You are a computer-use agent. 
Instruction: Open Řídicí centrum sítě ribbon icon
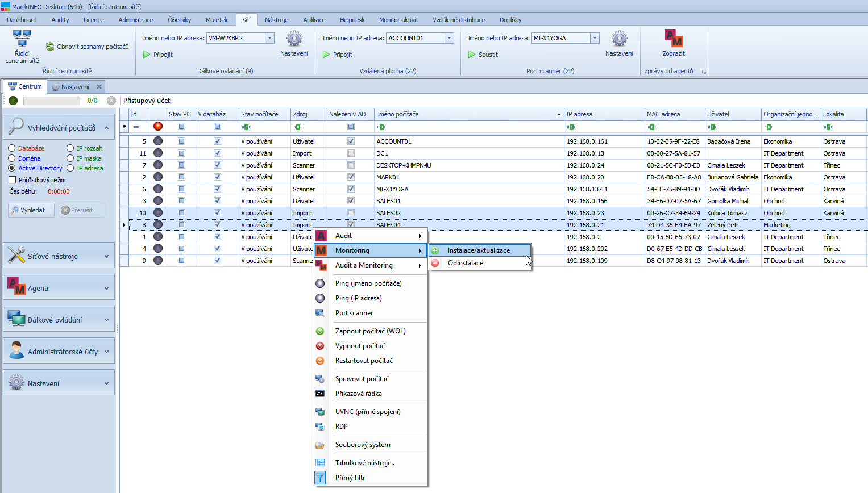(22, 39)
